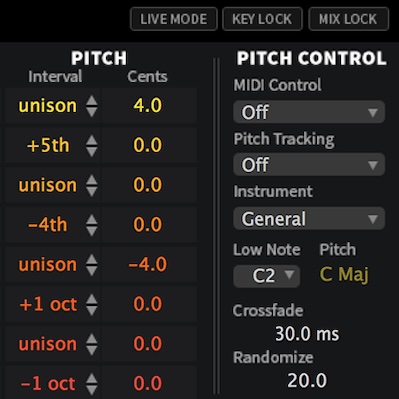Select Crossfade 30.0 ms value
Screen dimensions: 399x399
point(307,334)
